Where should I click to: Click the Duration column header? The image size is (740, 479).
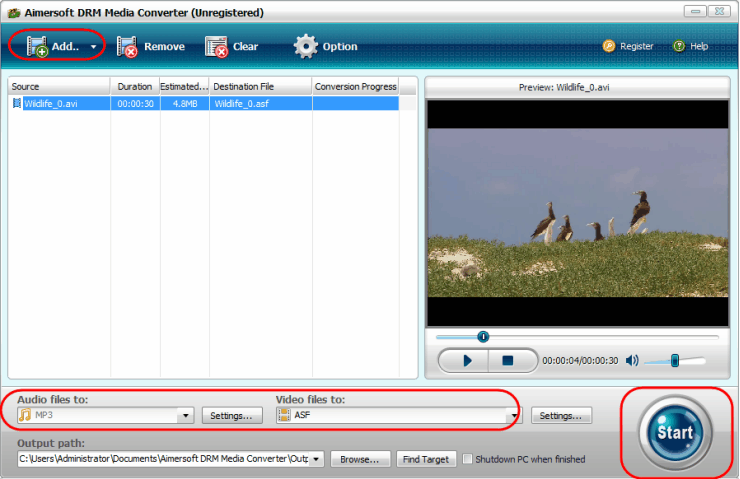[135, 86]
